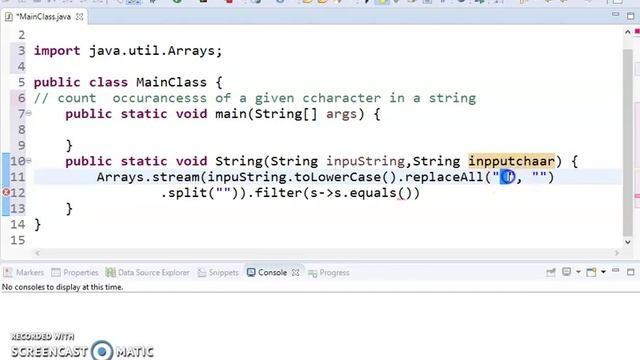Click the Java file icon on MainClass.java tab
This screenshot has height=360, width=640.
(9, 17)
